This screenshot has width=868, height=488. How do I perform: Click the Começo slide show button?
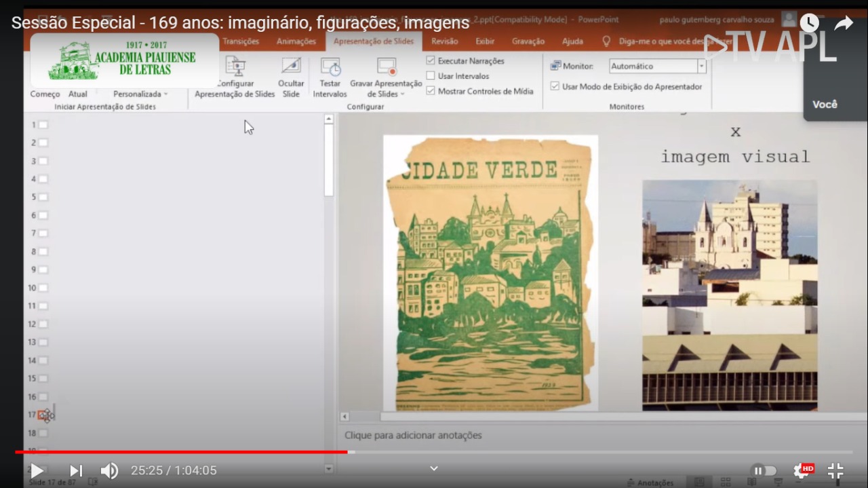[45, 94]
